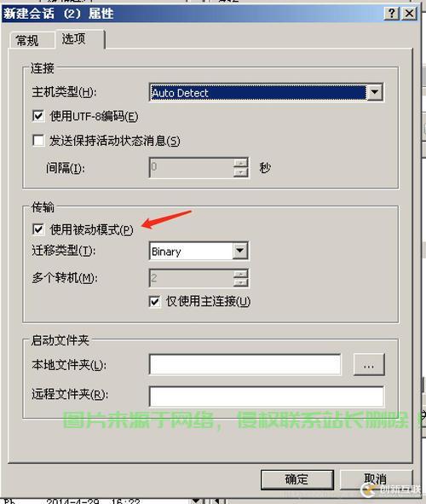The height and width of the screenshot is (504, 426).
Task: Cancel the dialog with 取消 button
Action: pos(376,479)
